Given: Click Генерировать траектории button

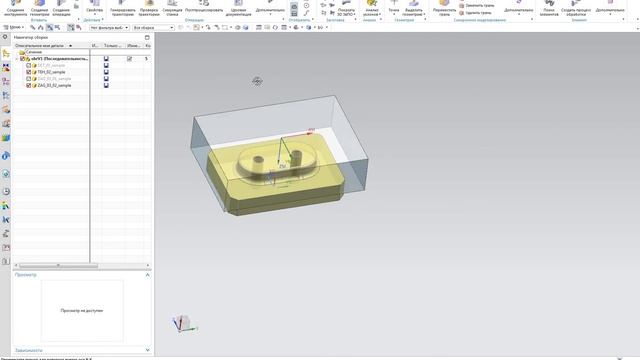Looking at the screenshot, I should pos(122,8).
